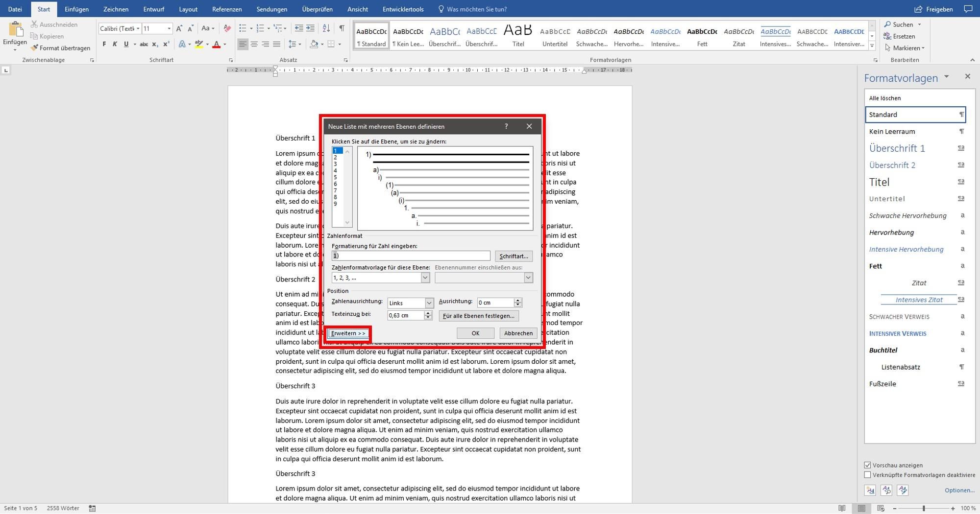Viewport: 980px width, 514px height.
Task: Enable Verknüpfte Formatvorlagen deaktivieren checkbox
Action: [x=868, y=475]
